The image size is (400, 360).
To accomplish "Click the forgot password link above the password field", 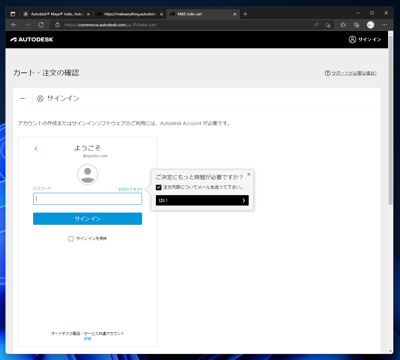I will [x=130, y=189].
